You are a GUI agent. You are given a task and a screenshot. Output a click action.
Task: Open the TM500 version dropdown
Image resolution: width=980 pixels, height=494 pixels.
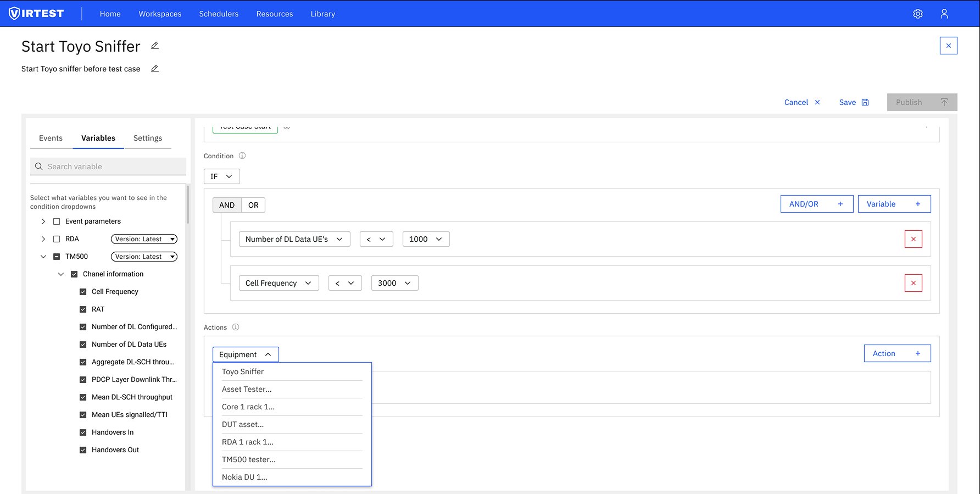(x=144, y=257)
